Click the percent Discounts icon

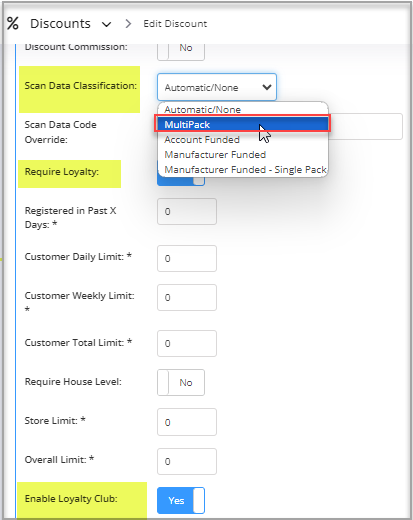click(x=13, y=24)
